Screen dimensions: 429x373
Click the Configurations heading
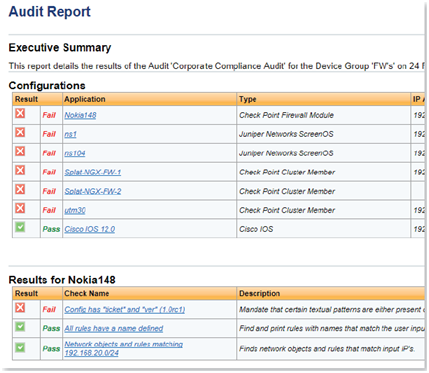point(47,86)
